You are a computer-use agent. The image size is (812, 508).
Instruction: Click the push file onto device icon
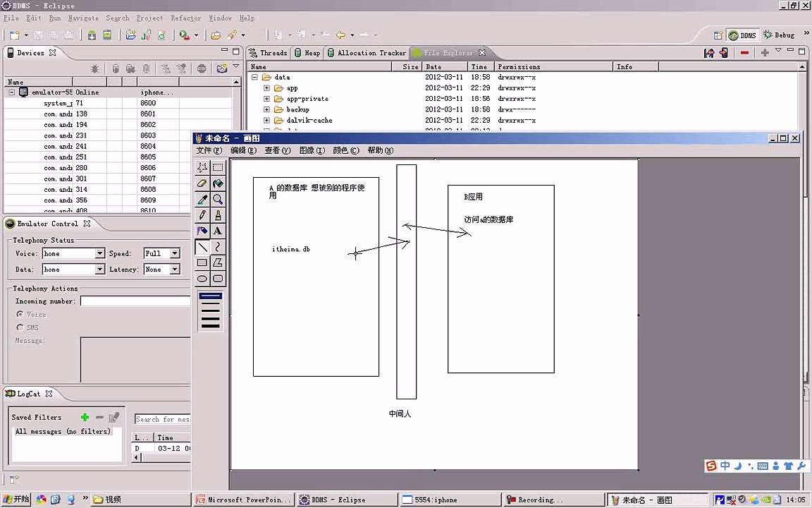(x=724, y=53)
